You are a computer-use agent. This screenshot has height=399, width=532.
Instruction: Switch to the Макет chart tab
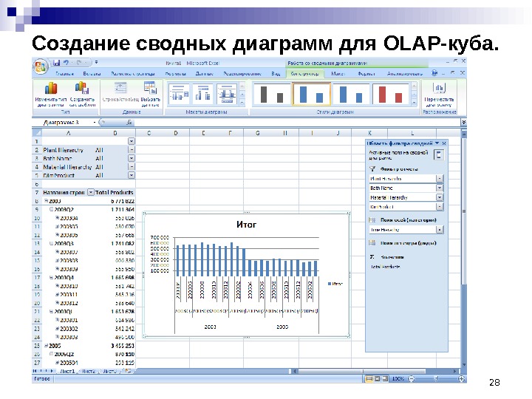coord(338,73)
